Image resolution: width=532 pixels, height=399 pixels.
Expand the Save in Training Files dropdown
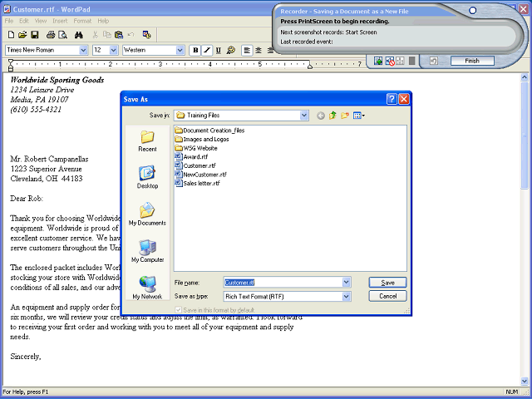click(x=304, y=116)
